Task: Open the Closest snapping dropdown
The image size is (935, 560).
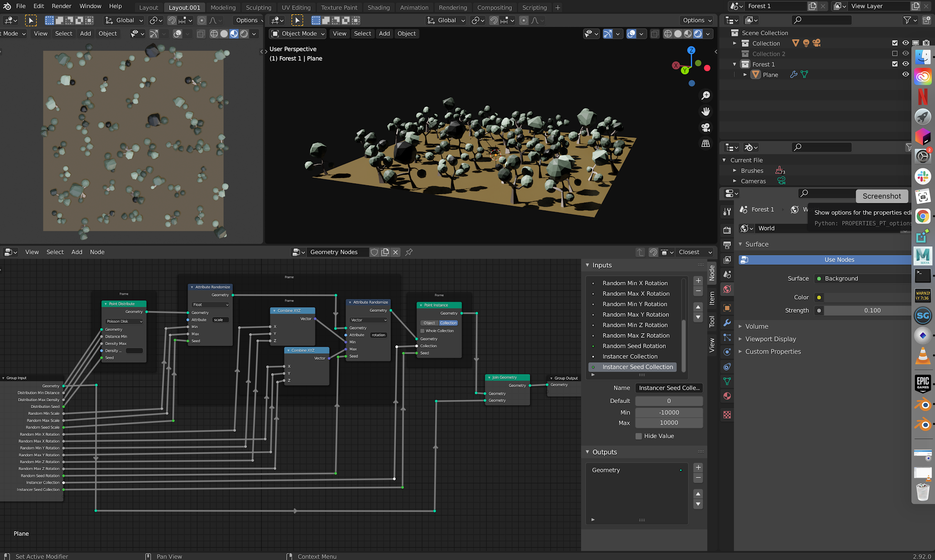Action: click(694, 252)
